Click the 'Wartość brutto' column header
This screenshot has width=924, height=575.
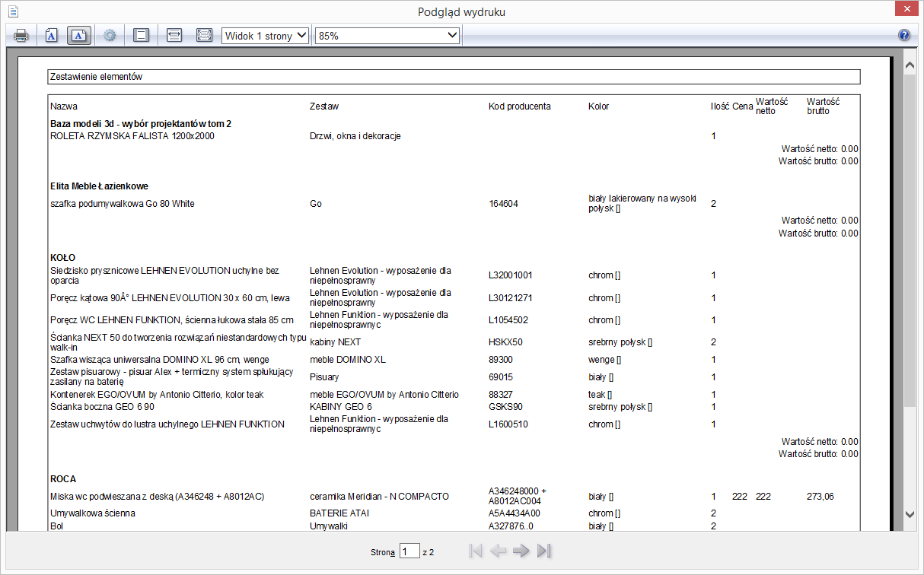click(823, 106)
